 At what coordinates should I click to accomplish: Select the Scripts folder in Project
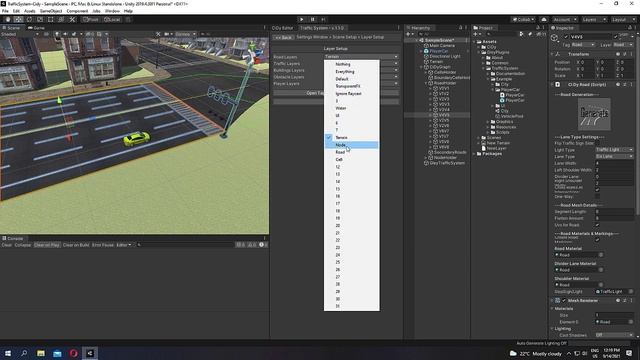[502, 132]
